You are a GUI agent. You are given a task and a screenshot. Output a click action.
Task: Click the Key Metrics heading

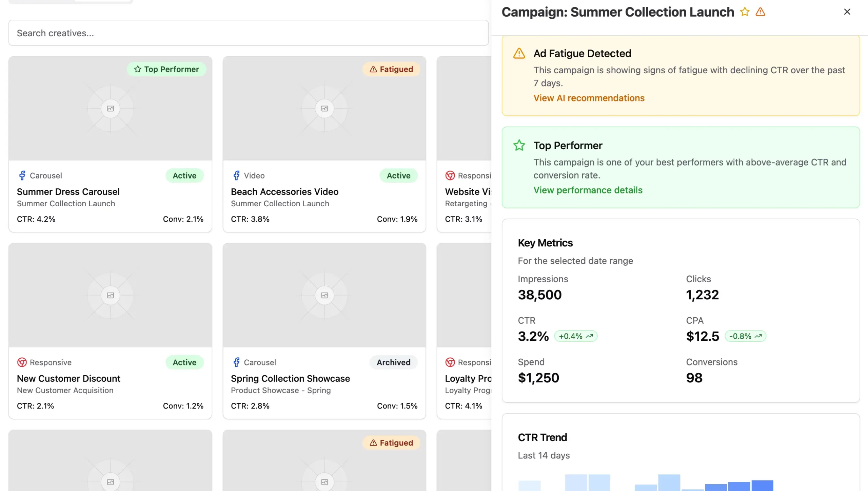(545, 243)
